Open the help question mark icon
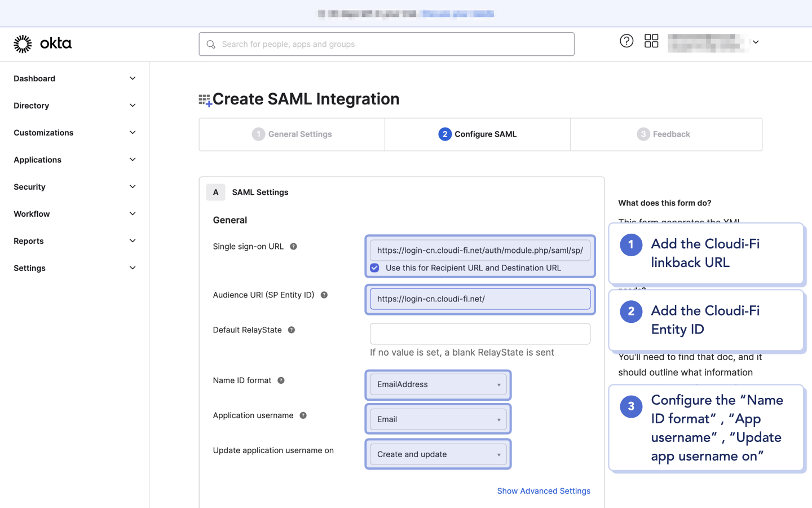Image resolution: width=812 pixels, height=508 pixels. (x=626, y=41)
